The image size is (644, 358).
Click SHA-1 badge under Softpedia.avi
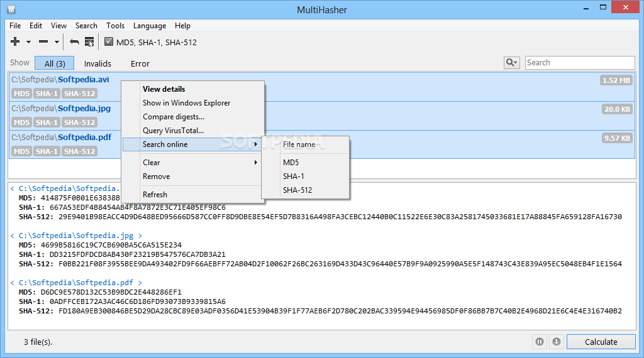coord(47,94)
